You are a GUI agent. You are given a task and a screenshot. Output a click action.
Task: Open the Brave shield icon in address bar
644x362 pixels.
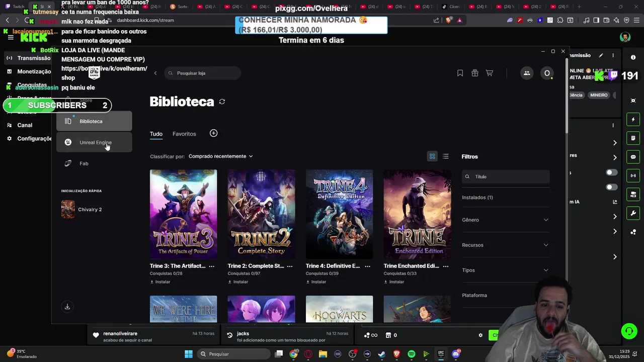point(449,20)
